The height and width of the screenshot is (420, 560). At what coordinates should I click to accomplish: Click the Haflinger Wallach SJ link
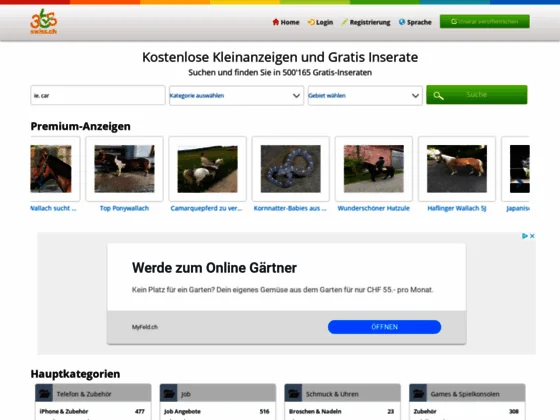tap(457, 208)
